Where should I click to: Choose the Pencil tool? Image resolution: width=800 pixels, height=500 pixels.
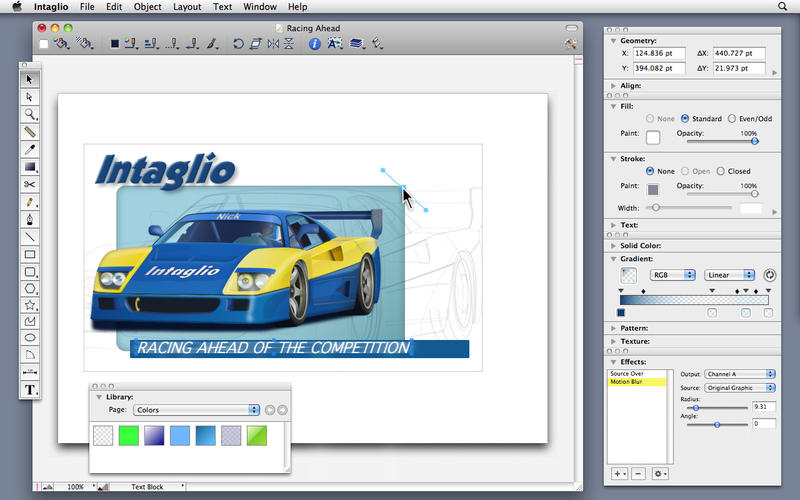tap(30, 202)
